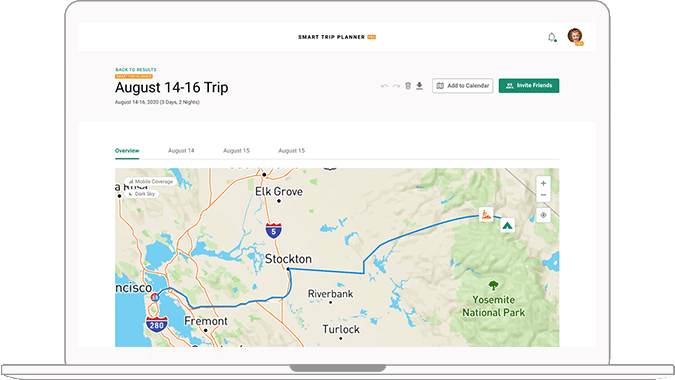Click Add to Calendar button
Image resolution: width=675 pixels, height=380 pixels.
tap(463, 86)
